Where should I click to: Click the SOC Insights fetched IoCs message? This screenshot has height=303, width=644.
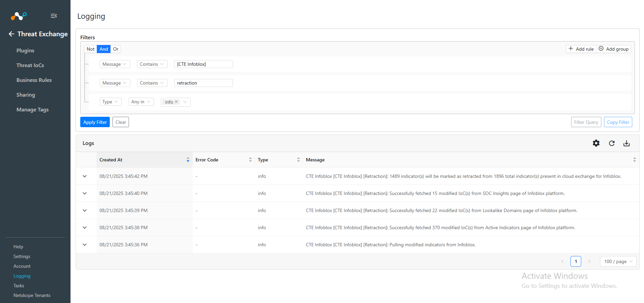(x=435, y=193)
